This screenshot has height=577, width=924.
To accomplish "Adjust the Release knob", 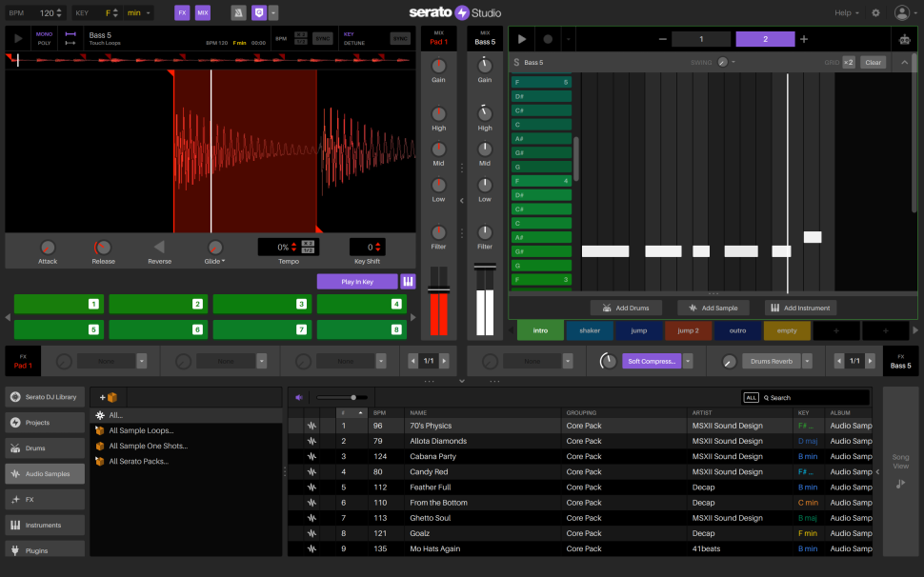I will pyautogui.click(x=103, y=248).
